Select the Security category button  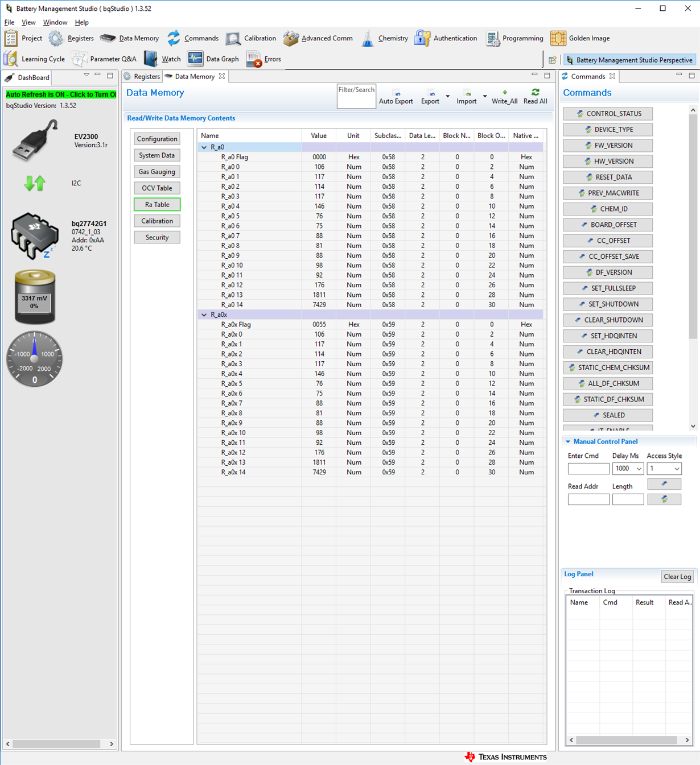pos(157,238)
